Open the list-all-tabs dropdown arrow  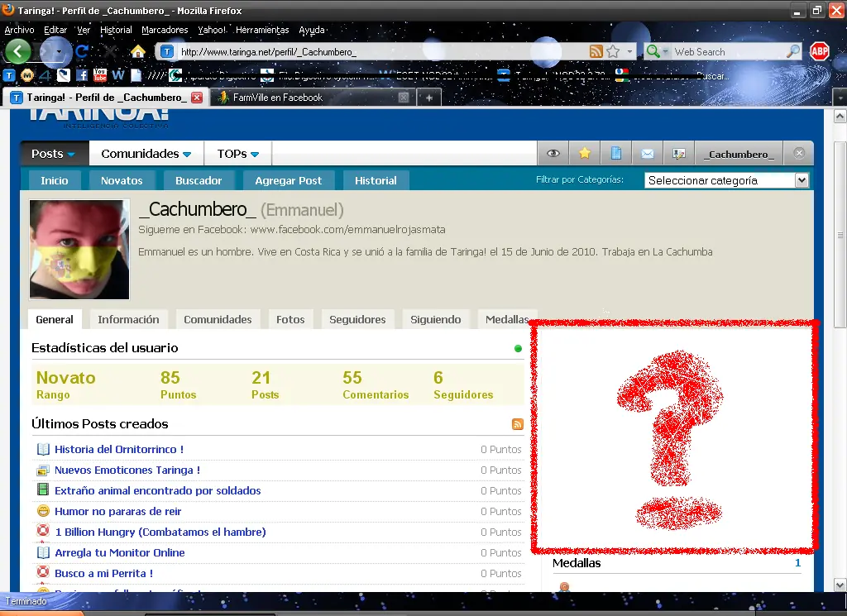point(840,98)
